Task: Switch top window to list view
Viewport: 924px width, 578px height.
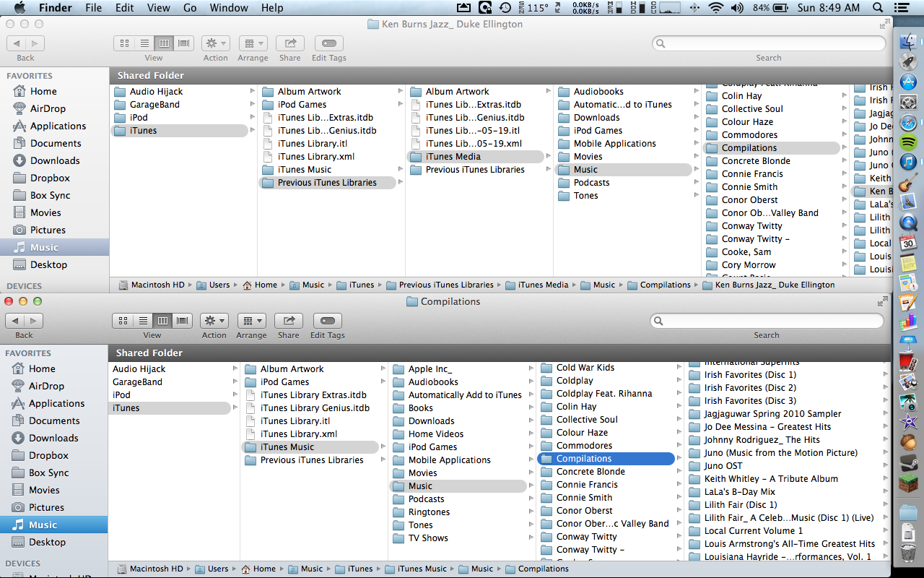Action: pos(144,43)
